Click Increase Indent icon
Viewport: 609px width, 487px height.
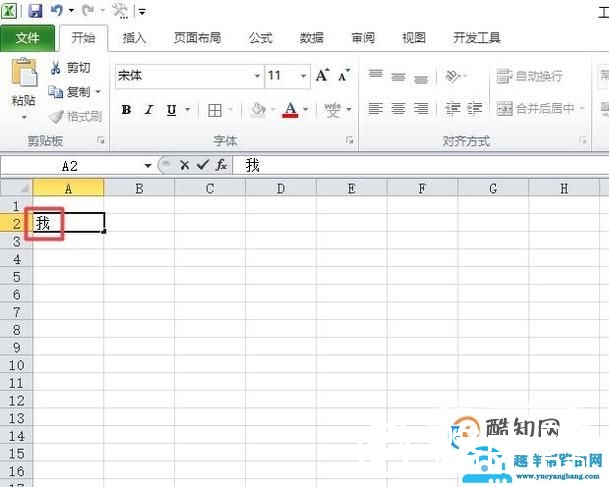[x=474, y=108]
